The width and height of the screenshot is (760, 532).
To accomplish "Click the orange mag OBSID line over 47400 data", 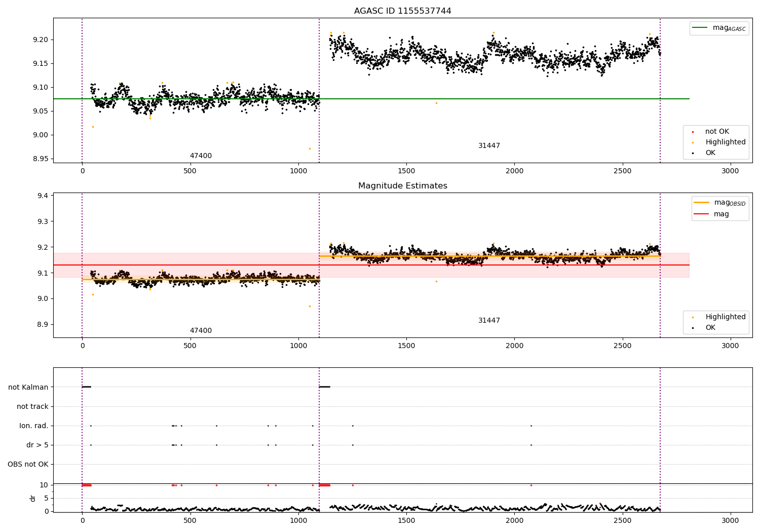I will (201, 279).
